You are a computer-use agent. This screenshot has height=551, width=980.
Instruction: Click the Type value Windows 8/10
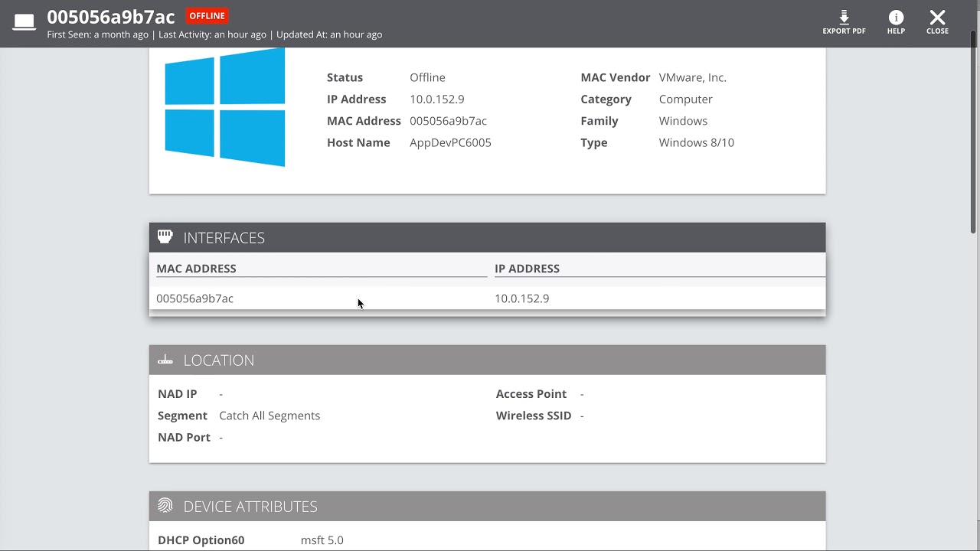pyautogui.click(x=696, y=142)
